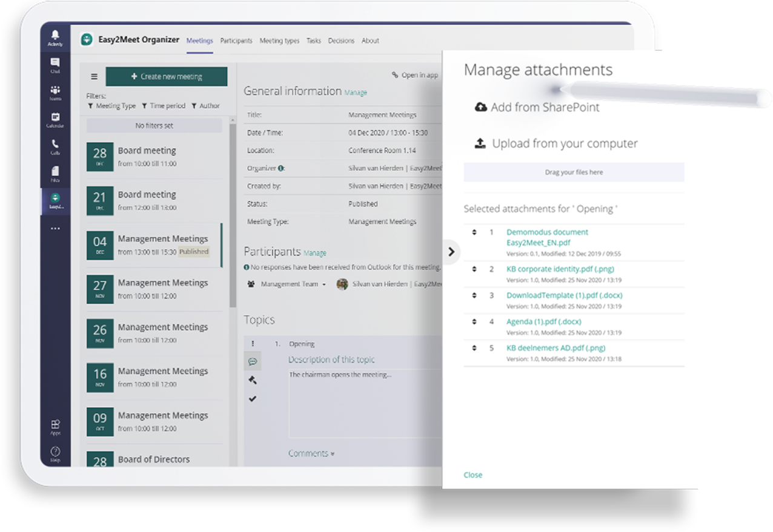Open Calls in the Teams sidebar
This screenshot has width=773, height=532.
pos(55,147)
